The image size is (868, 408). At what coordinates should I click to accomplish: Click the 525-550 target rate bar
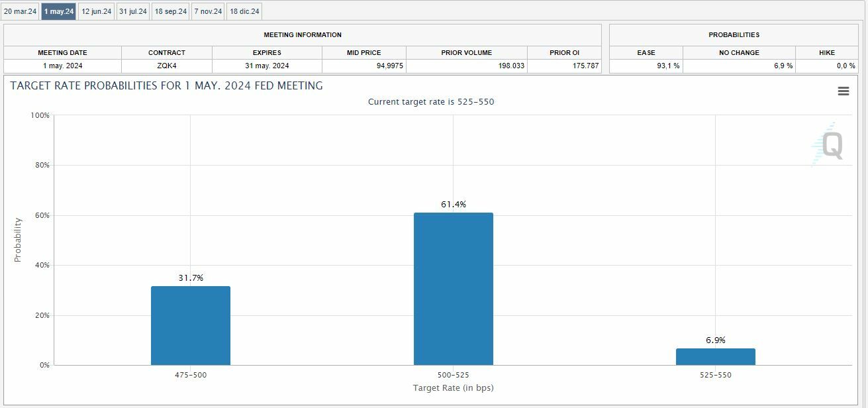716,356
